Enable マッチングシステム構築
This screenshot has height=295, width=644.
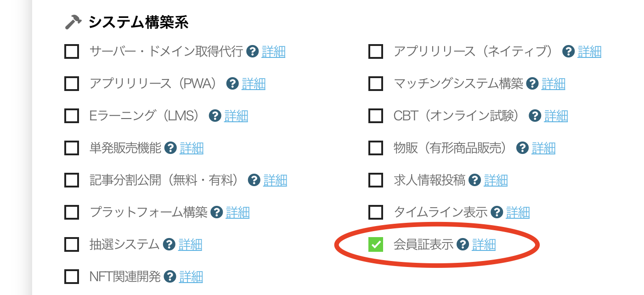[375, 84]
